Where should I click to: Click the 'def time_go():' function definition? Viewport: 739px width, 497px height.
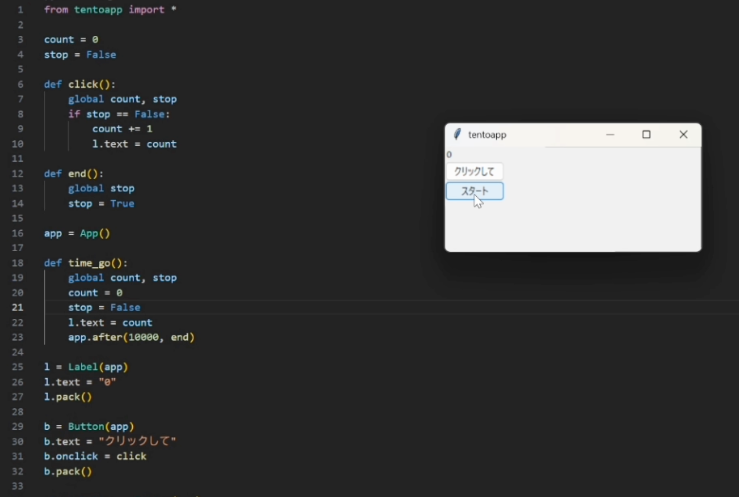click(86, 263)
